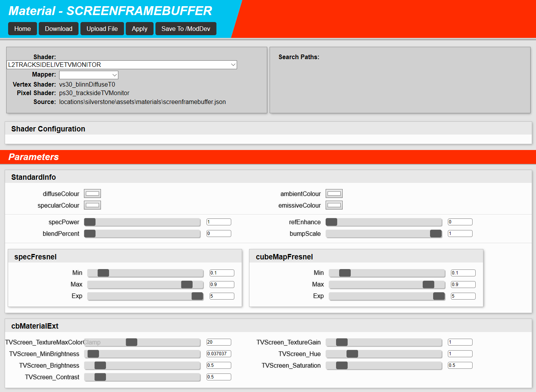Click the refEnhance value field
The image size is (536, 392).
pos(460,222)
